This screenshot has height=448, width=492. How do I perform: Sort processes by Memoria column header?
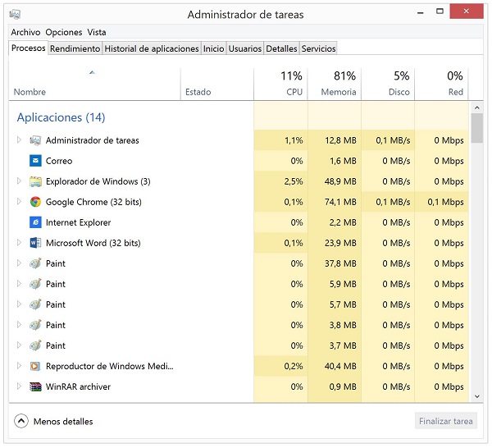334,84
